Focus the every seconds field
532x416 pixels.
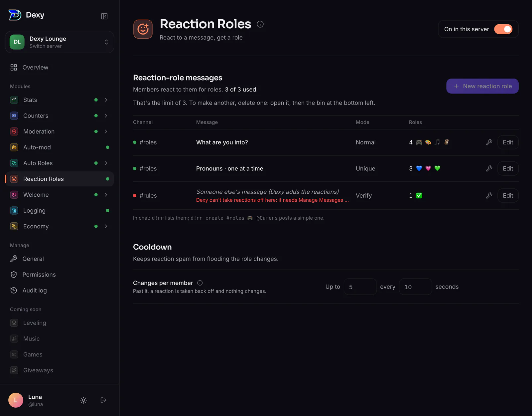(415, 287)
